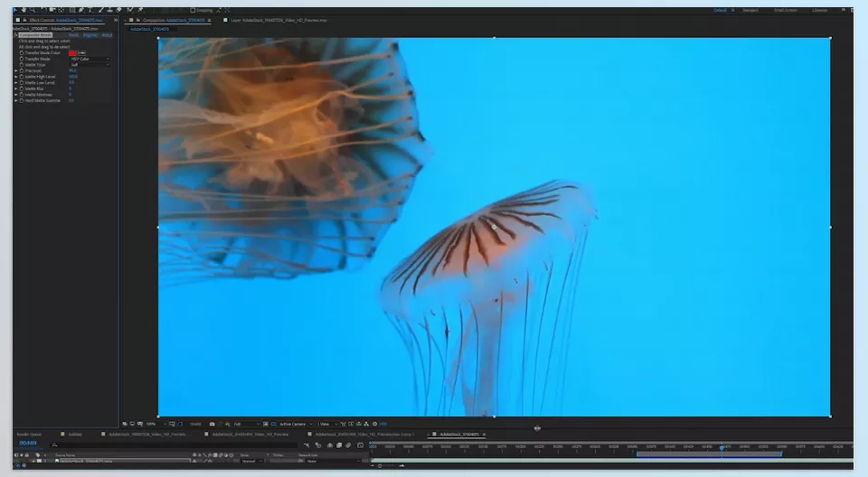This screenshot has width=868, height=477.
Task: Select the Roto Brush tool
Action: click(129, 10)
